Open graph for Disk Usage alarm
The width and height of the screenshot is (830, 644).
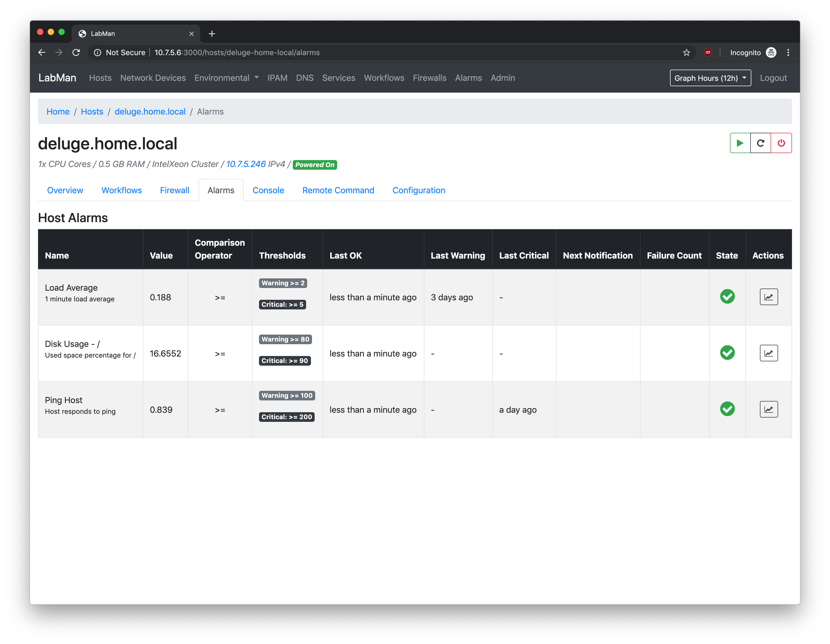[768, 353]
